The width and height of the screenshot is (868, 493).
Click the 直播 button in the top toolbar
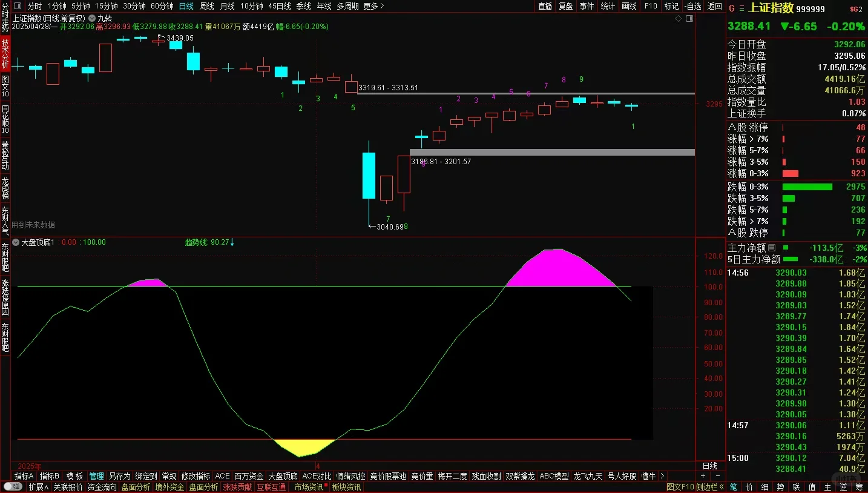[545, 6]
